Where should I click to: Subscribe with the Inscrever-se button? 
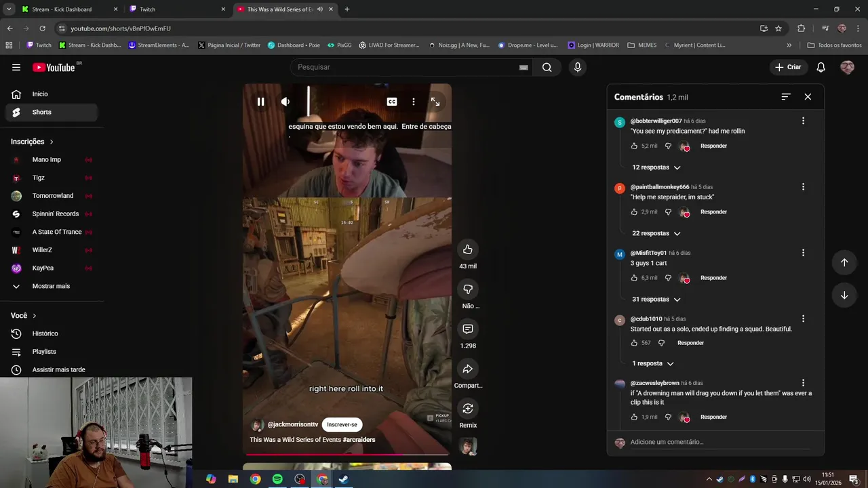[x=342, y=424]
